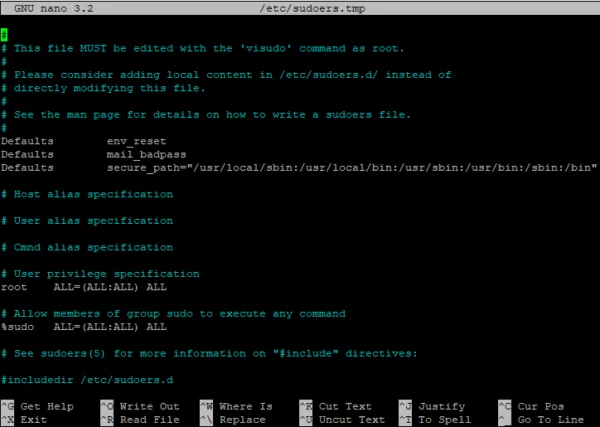This screenshot has width=600, height=427.
Task: Click the Read File shortcut
Action: [148, 420]
